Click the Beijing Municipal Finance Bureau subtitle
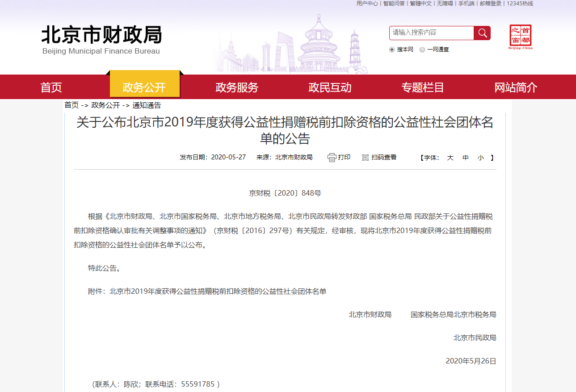This screenshot has width=576, height=392. click(x=101, y=51)
